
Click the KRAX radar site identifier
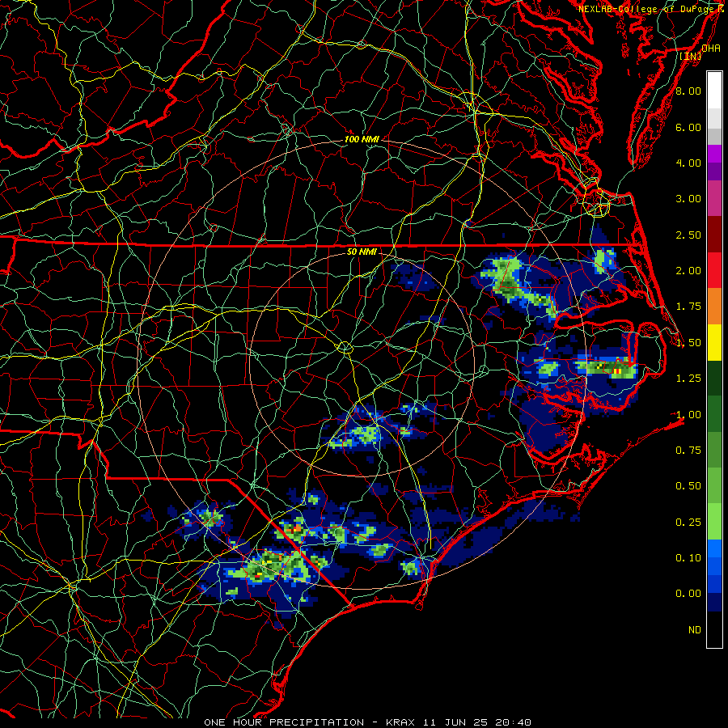click(400, 722)
